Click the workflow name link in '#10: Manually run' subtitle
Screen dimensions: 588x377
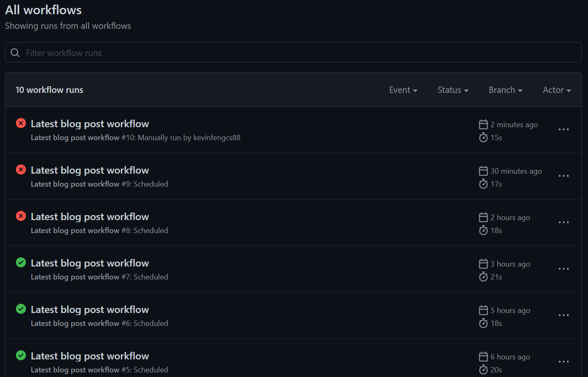click(x=75, y=138)
